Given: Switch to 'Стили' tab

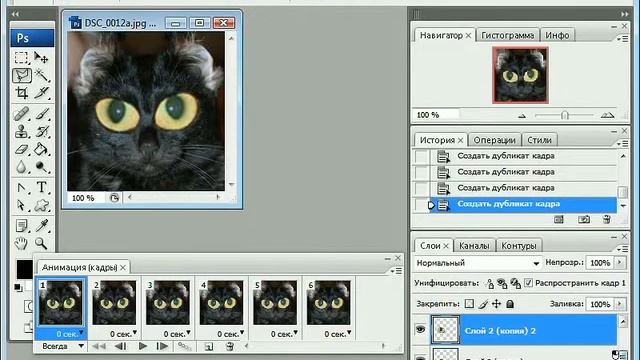Looking at the screenshot, I should click(x=539, y=140).
